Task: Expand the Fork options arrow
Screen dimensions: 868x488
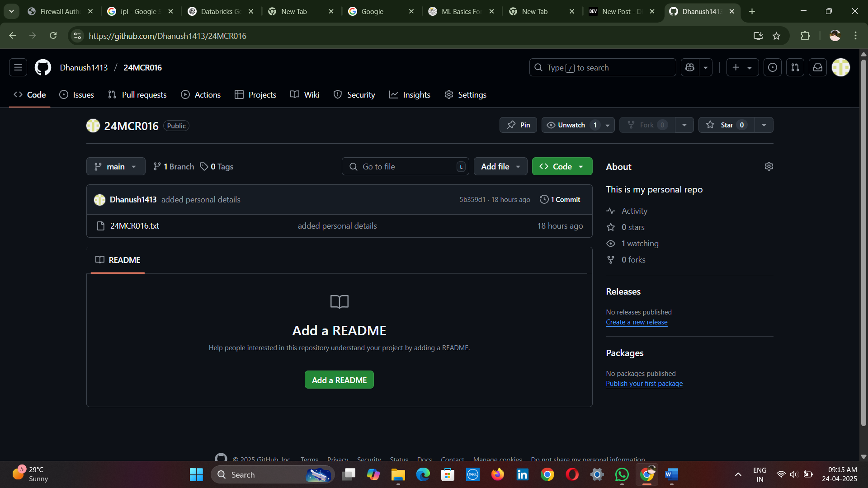Action: pyautogui.click(x=684, y=125)
